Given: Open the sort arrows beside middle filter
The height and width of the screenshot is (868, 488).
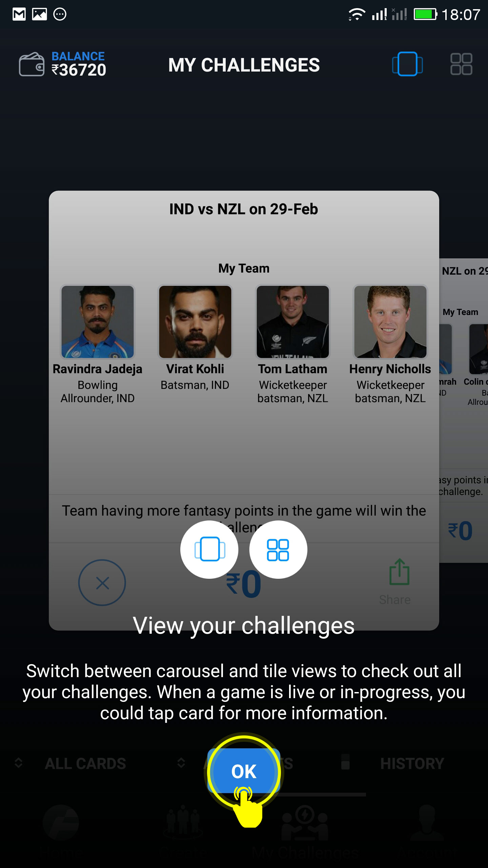Looking at the screenshot, I should [x=181, y=763].
